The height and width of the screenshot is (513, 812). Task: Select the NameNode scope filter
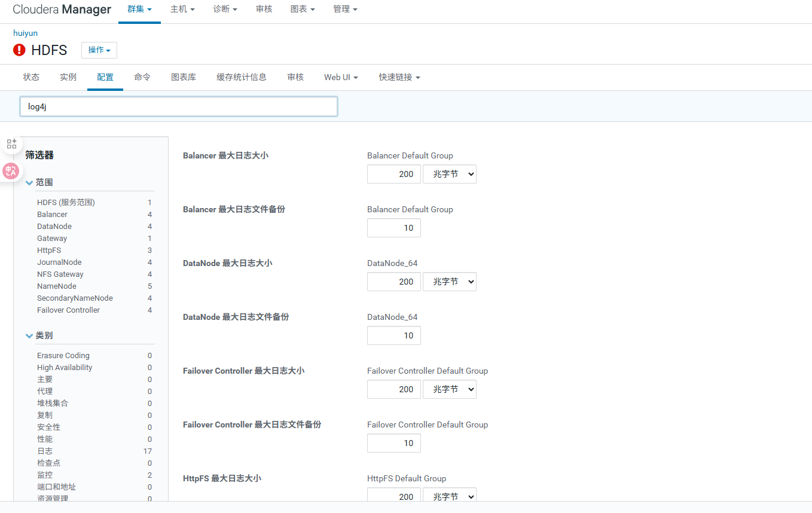point(56,286)
